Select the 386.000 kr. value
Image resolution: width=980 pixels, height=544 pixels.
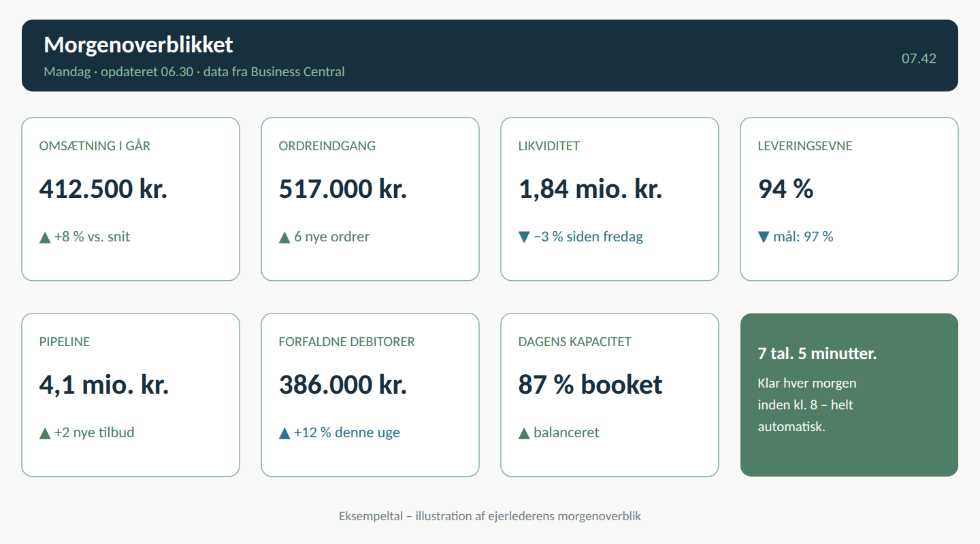pos(343,385)
